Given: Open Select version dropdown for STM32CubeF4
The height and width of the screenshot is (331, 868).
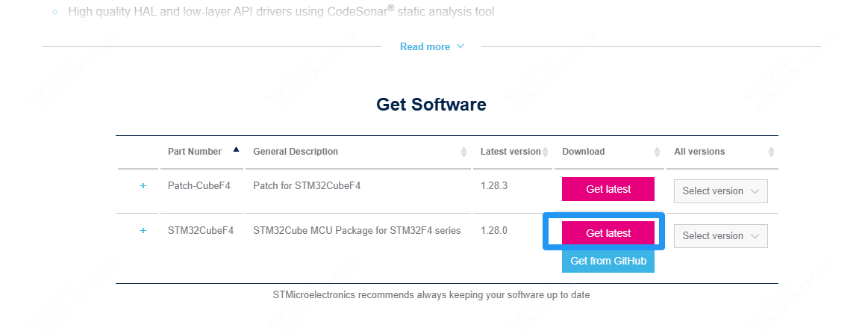Looking at the screenshot, I should 720,236.
